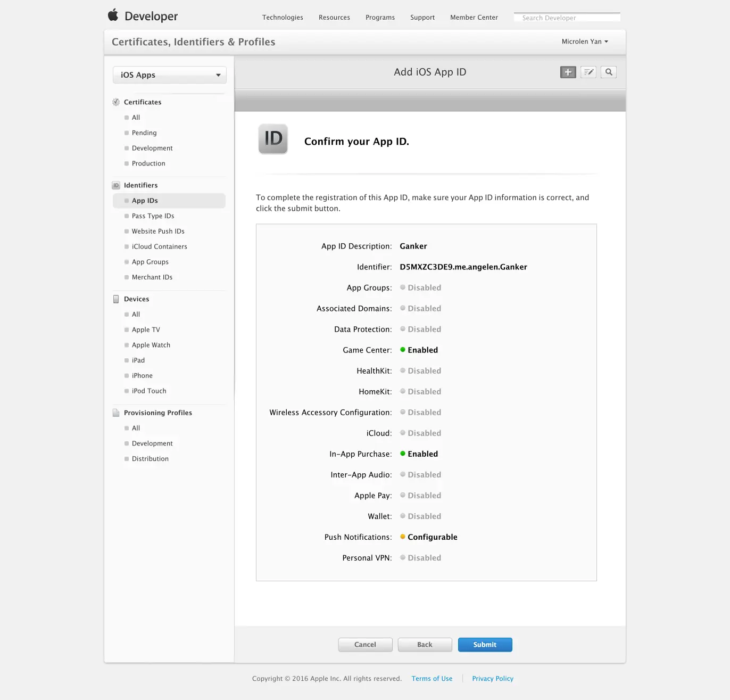Image resolution: width=730 pixels, height=700 pixels.
Task: Click the magnifier search icon
Action: (x=609, y=72)
